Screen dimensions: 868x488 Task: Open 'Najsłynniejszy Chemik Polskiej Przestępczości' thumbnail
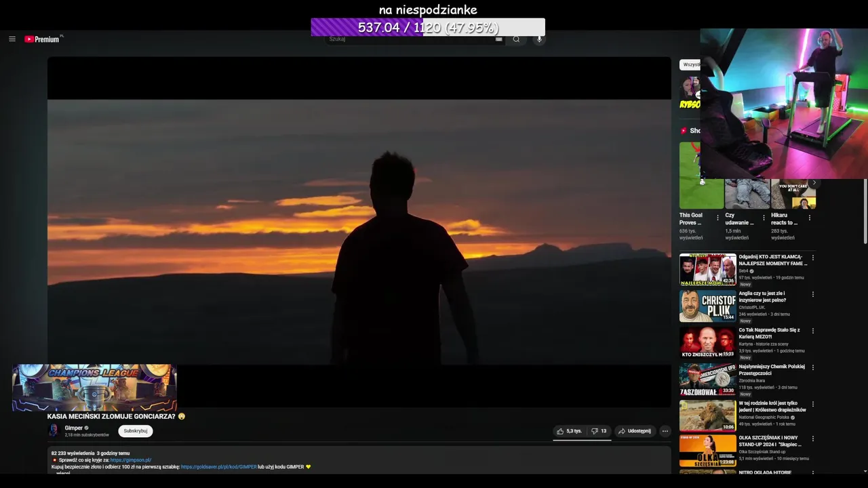pos(708,380)
